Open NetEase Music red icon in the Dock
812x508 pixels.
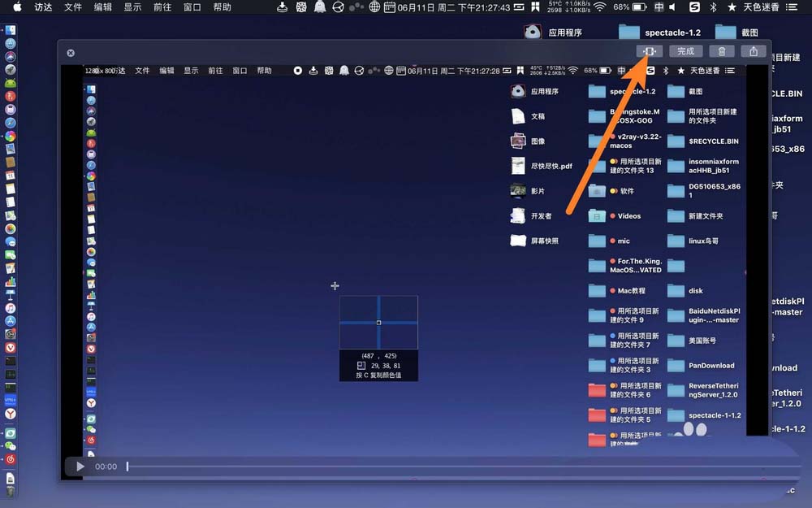(11, 459)
